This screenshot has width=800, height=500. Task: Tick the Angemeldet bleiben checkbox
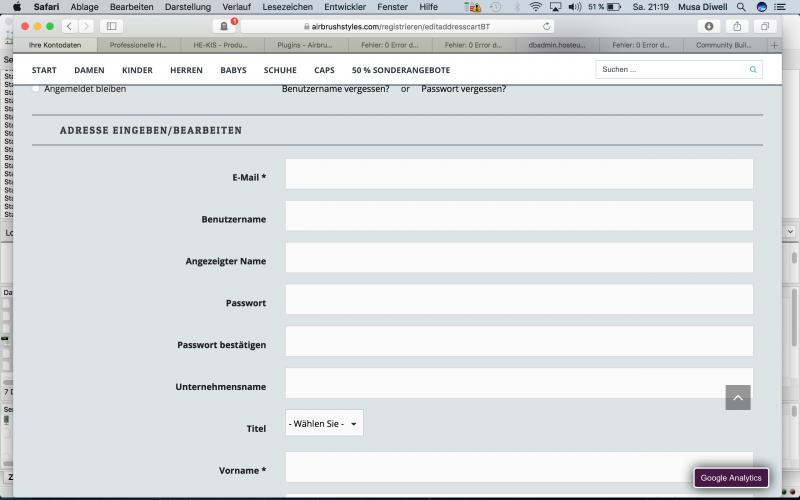coord(37,89)
